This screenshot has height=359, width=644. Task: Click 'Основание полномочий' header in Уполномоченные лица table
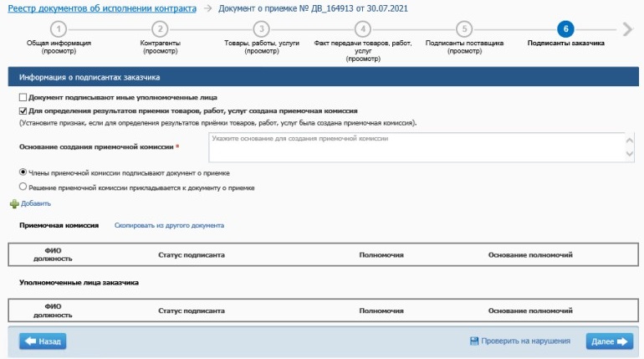(530, 311)
